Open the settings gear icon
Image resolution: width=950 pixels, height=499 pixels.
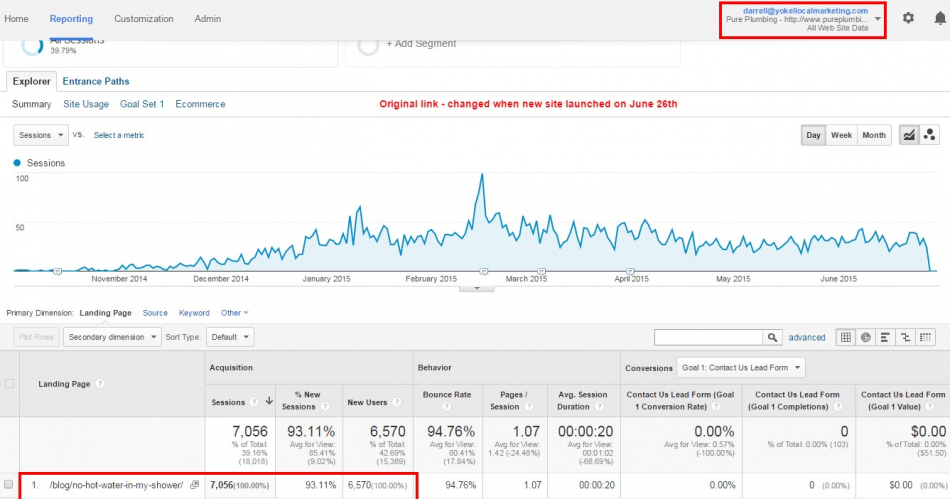click(x=908, y=18)
